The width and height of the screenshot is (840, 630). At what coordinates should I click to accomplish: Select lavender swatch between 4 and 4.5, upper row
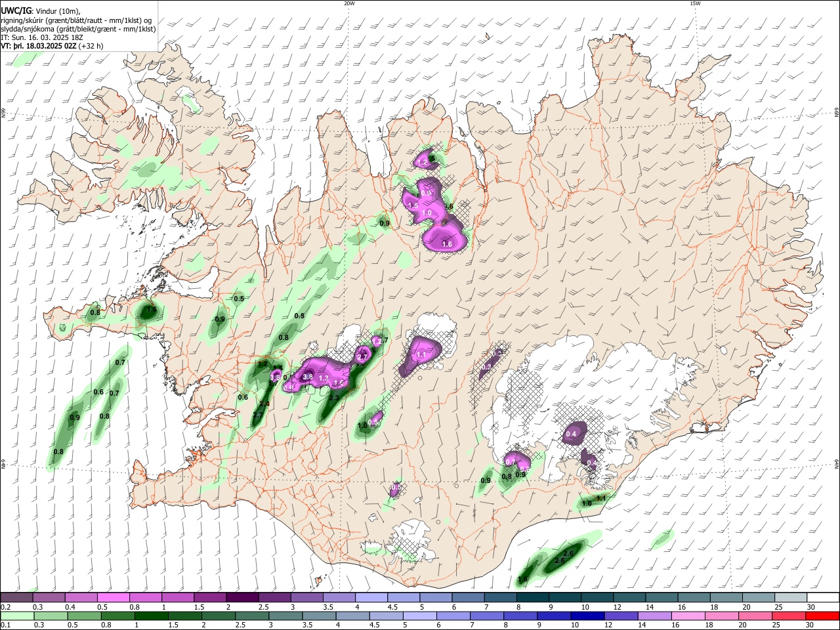[x=371, y=598]
